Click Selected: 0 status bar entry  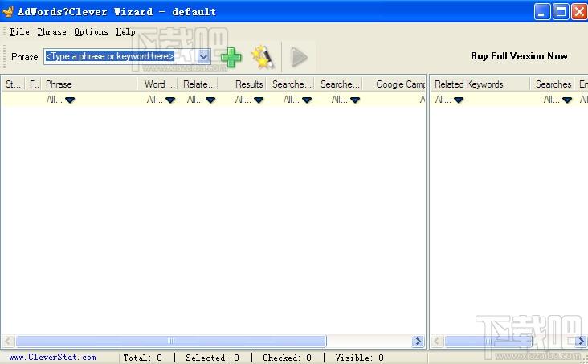pos(212,358)
